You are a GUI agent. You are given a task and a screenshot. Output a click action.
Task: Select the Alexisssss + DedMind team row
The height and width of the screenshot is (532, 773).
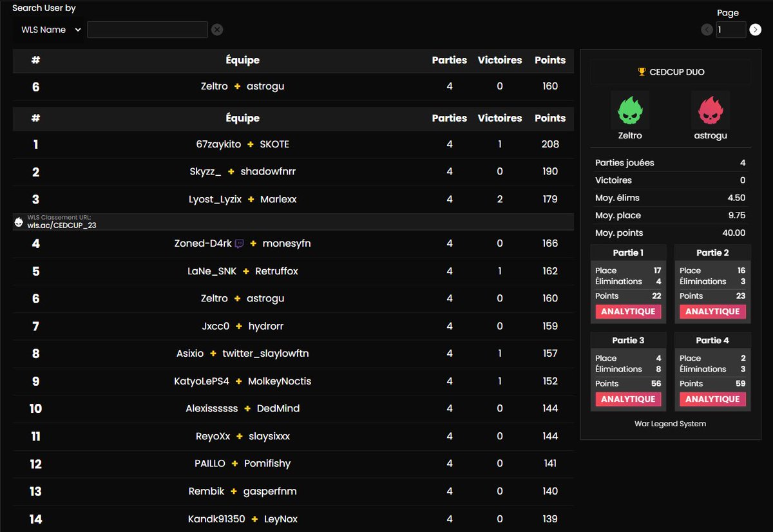point(293,409)
